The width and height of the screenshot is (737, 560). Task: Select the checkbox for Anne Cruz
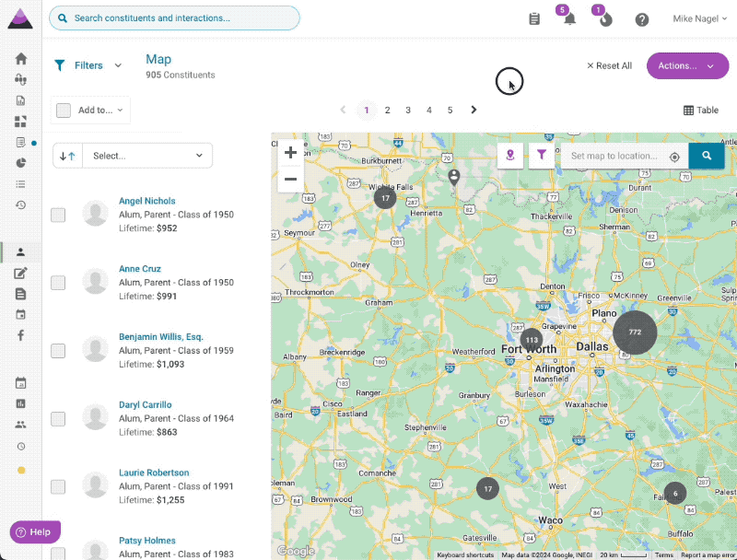click(58, 283)
